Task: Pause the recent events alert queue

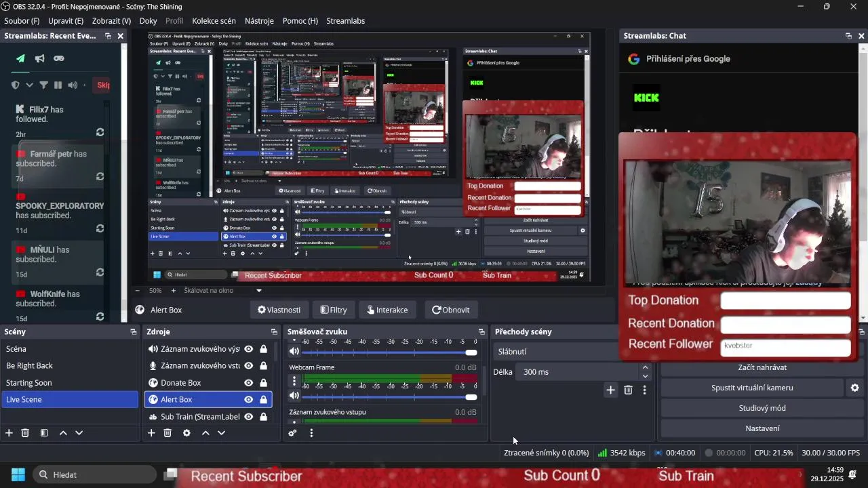Action: point(58,85)
